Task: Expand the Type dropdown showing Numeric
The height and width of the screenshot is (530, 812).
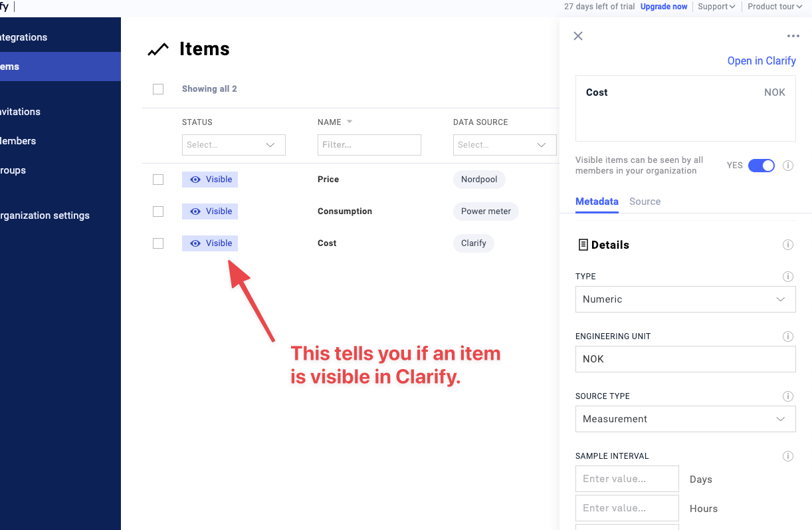Action: click(x=685, y=299)
